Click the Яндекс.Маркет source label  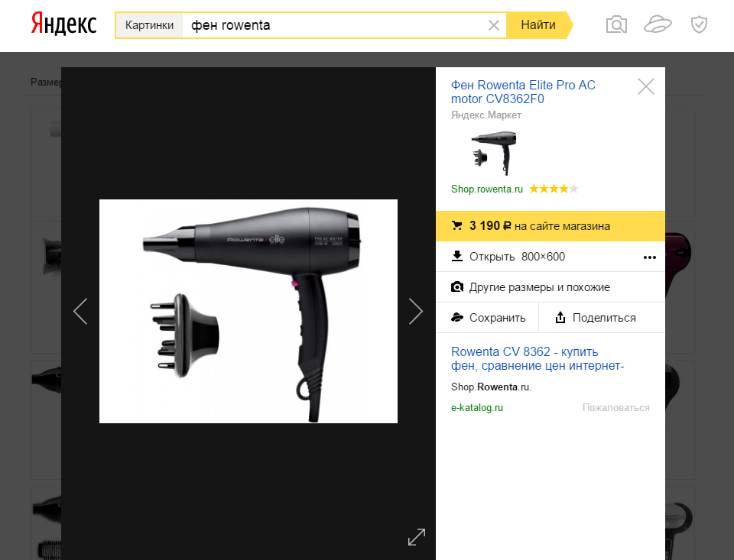486,115
